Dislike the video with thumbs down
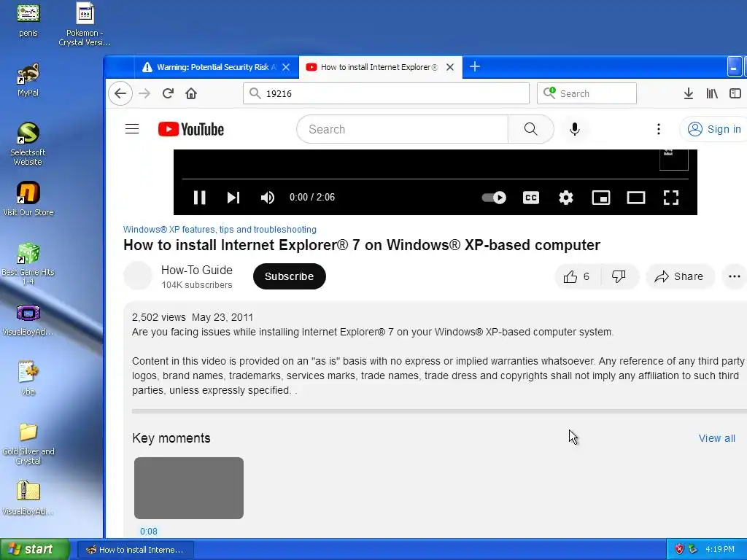The width and height of the screenshot is (747, 560). [x=619, y=276]
